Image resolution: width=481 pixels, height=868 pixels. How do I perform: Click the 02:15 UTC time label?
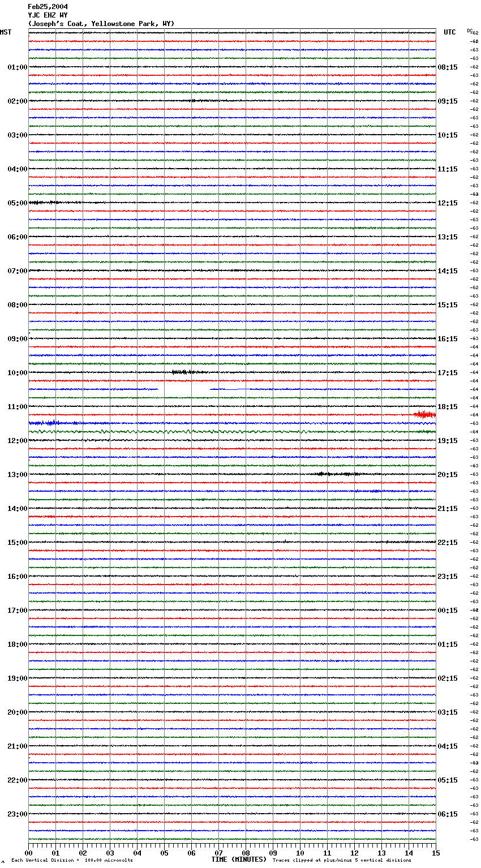[x=448, y=678]
